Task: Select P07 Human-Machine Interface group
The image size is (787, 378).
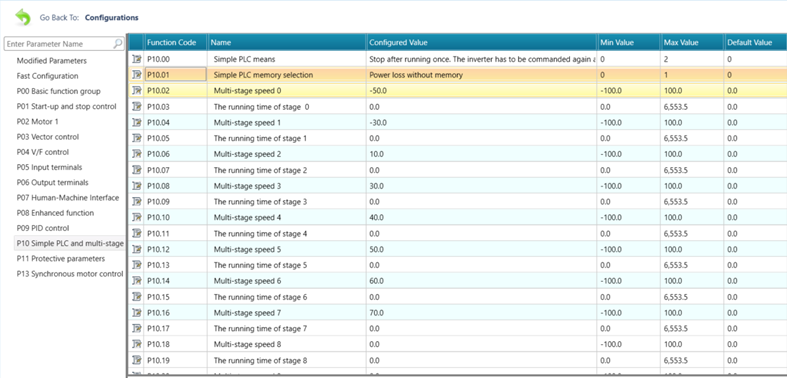Action: [x=68, y=198]
